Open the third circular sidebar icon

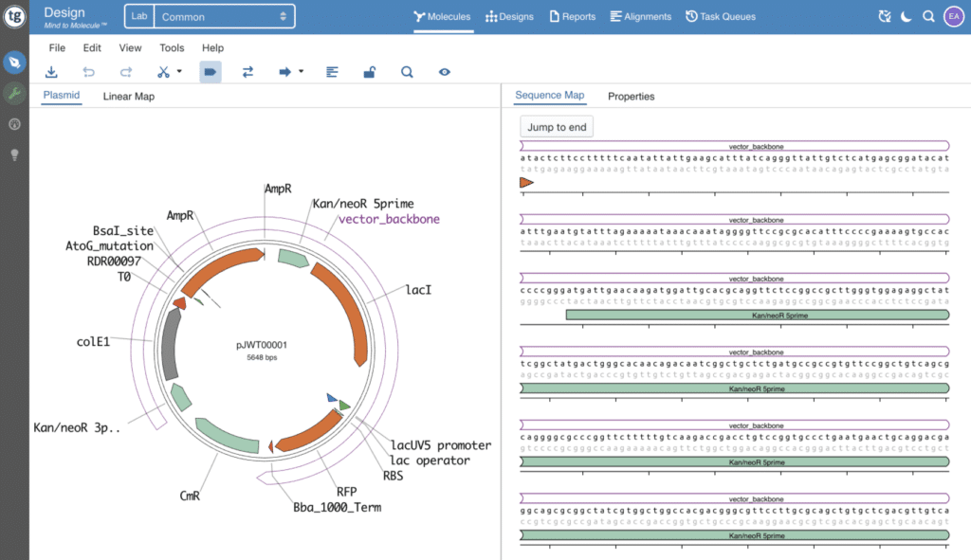[14, 124]
